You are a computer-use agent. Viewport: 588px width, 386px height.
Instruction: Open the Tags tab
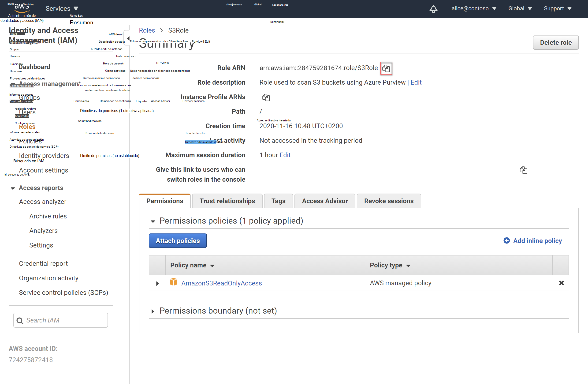tap(278, 201)
